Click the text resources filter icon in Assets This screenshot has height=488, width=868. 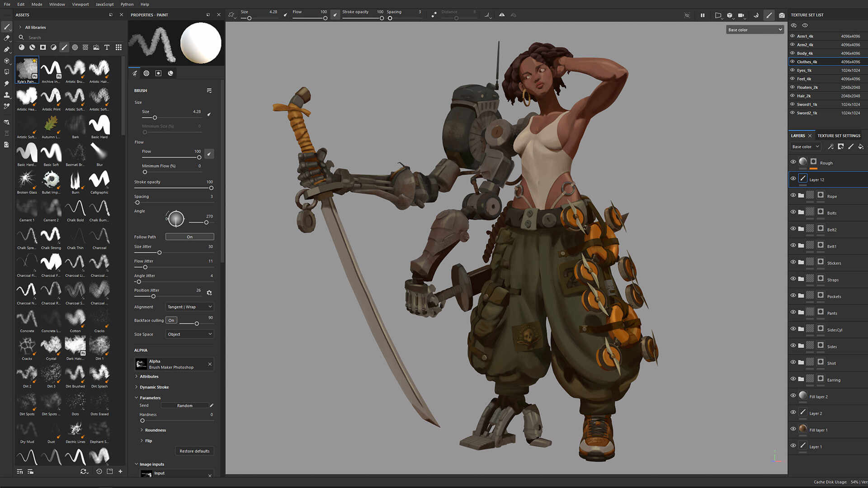(107, 47)
